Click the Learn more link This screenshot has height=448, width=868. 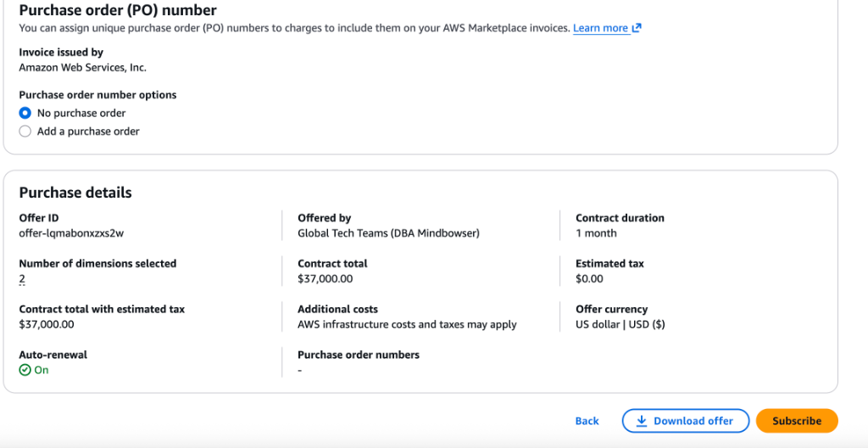(x=600, y=28)
